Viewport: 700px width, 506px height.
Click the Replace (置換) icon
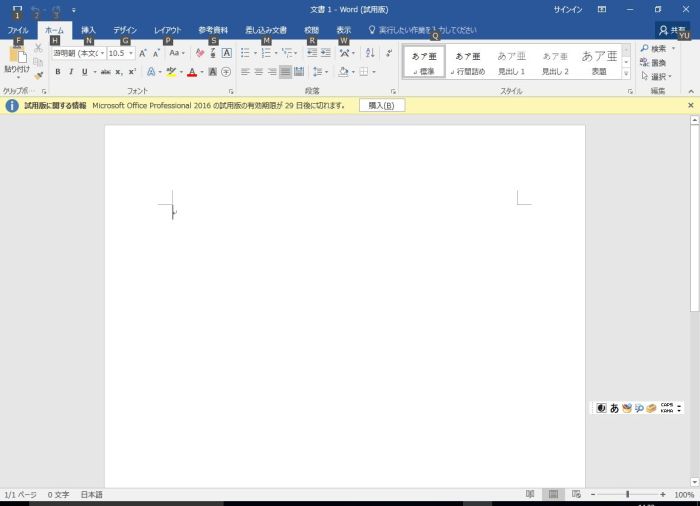click(654, 62)
